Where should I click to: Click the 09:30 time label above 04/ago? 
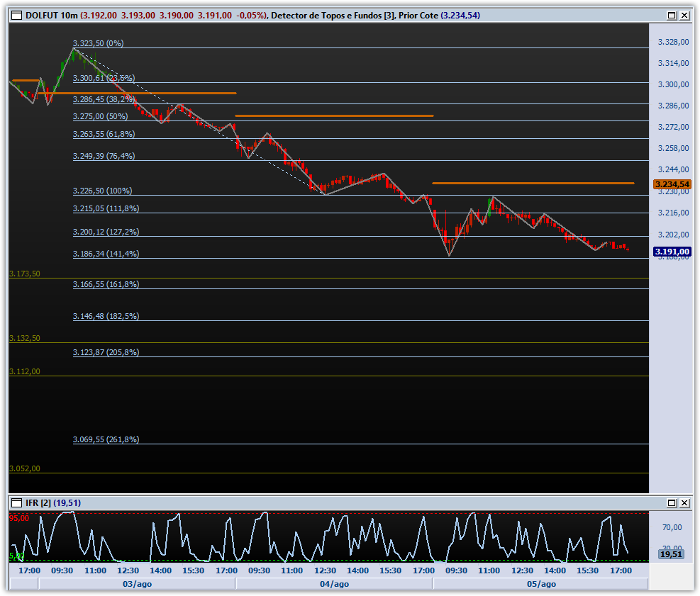tap(259, 571)
